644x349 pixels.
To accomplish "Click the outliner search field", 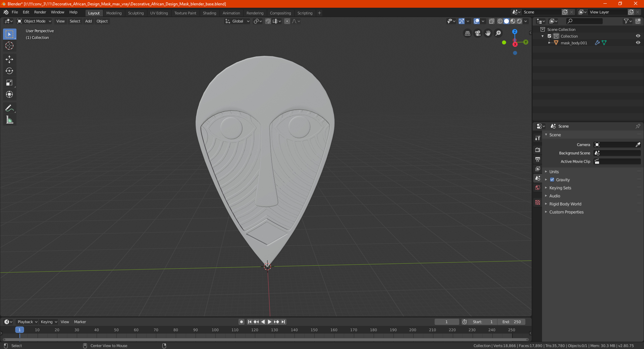I will coord(584,21).
